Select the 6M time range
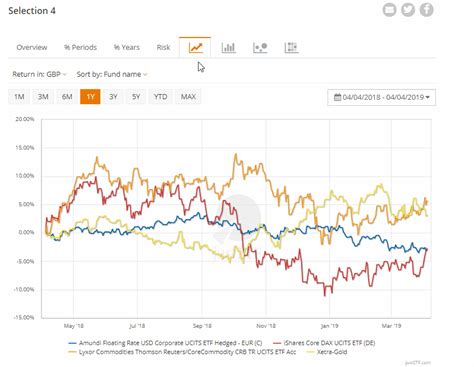The image size is (474, 367). click(x=67, y=97)
